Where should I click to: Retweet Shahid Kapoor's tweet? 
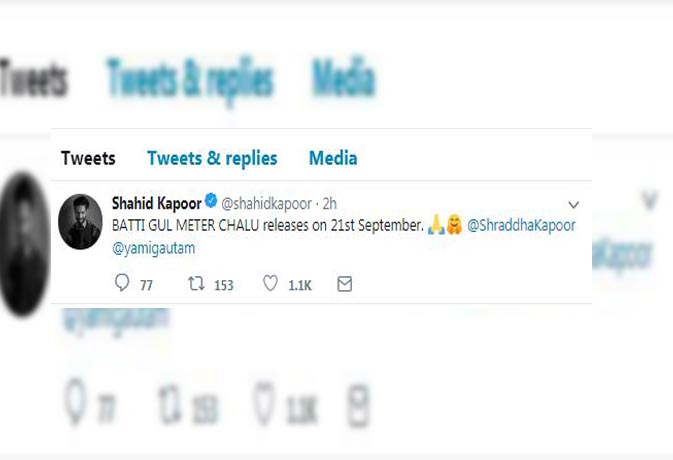click(x=196, y=284)
